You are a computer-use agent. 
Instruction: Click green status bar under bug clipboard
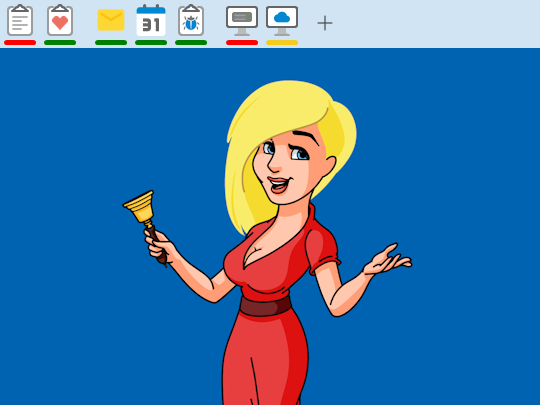pos(191,42)
